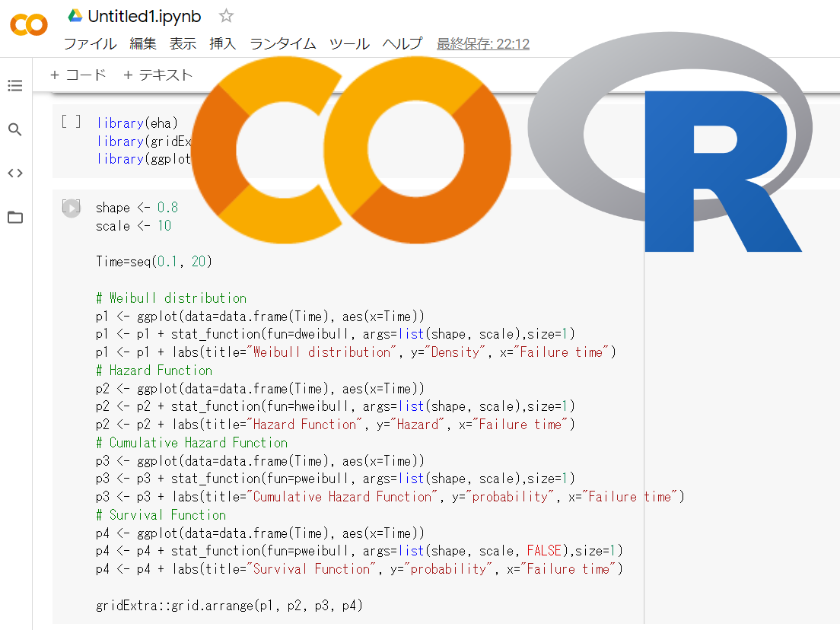This screenshot has height=630, width=840.
Task: Run the cell starting with shape <- 0.8
Action: 71,208
